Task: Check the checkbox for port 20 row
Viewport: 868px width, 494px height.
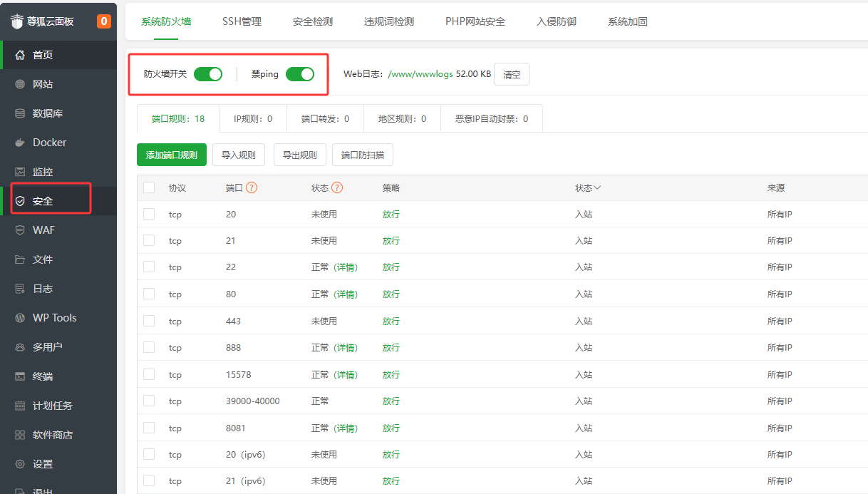Action: (149, 214)
